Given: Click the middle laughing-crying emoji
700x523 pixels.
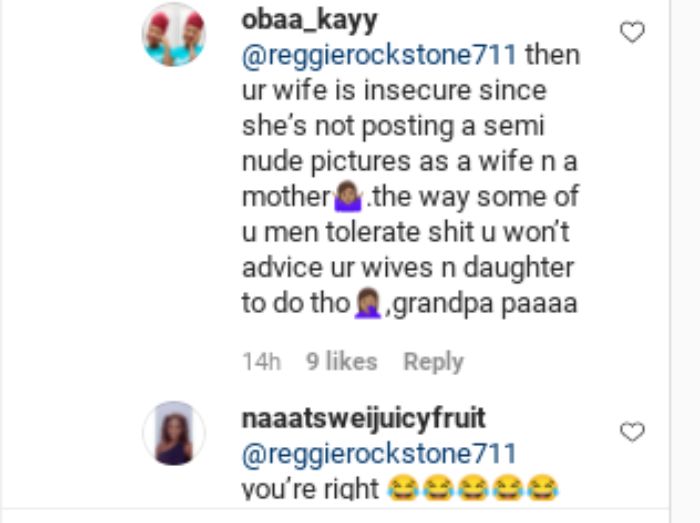Looking at the screenshot, I should click(x=473, y=488).
